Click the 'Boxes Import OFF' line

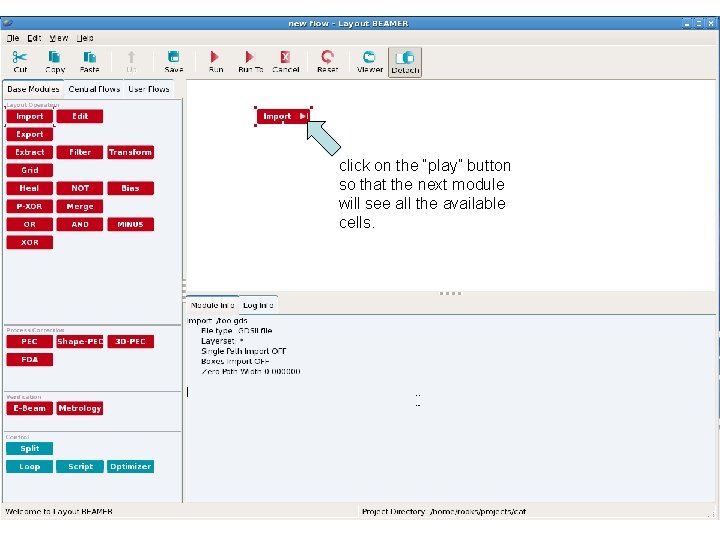(235, 361)
